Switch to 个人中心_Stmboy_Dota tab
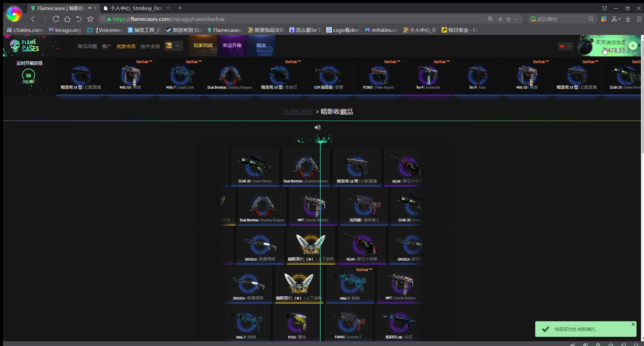 coord(136,8)
